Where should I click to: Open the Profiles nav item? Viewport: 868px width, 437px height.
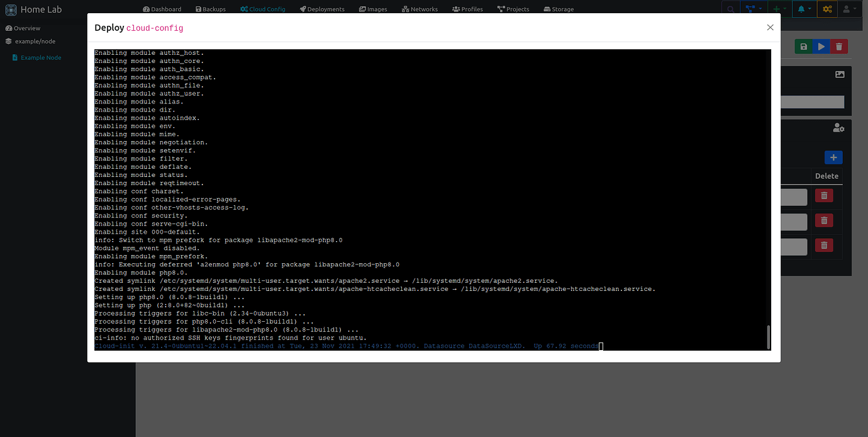pos(467,9)
